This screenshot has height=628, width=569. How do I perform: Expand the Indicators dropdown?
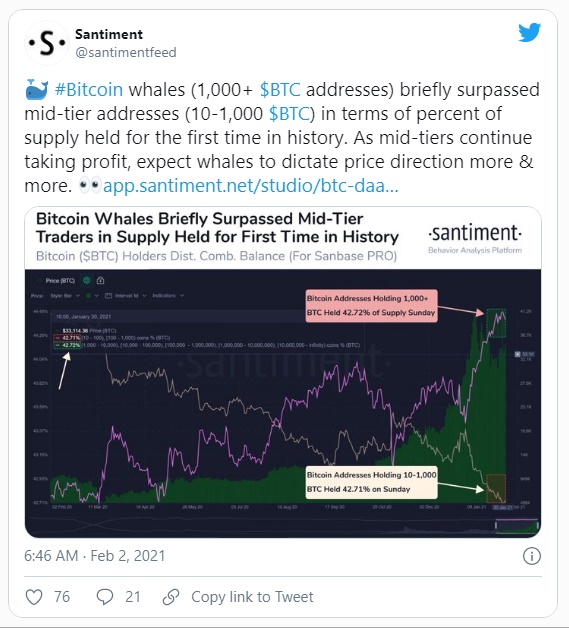coord(168,296)
